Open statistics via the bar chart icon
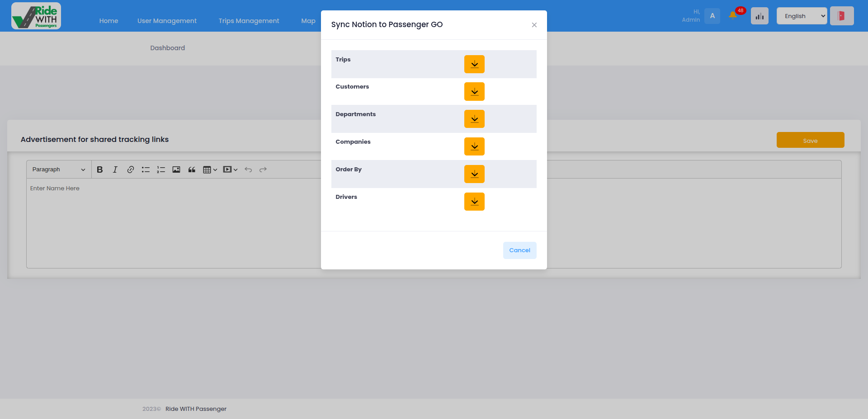This screenshot has width=868, height=419. pyautogui.click(x=759, y=15)
